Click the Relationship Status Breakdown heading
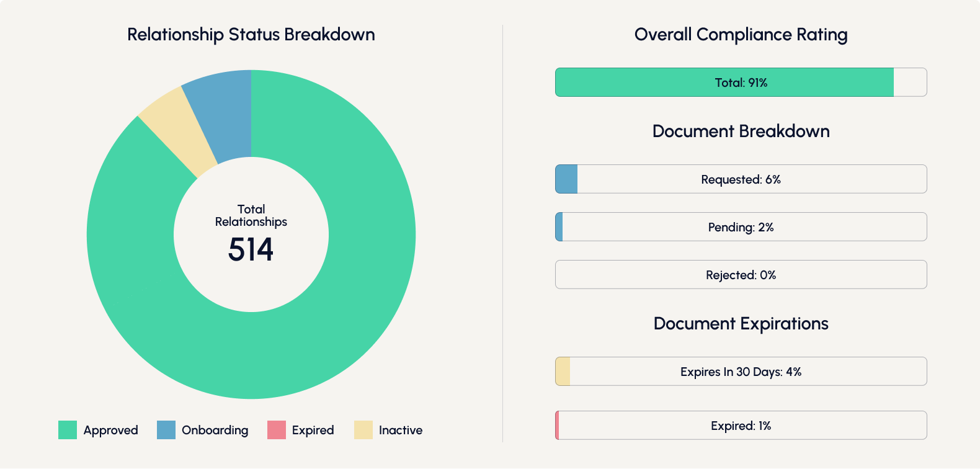Image resolution: width=980 pixels, height=469 pixels. click(251, 35)
